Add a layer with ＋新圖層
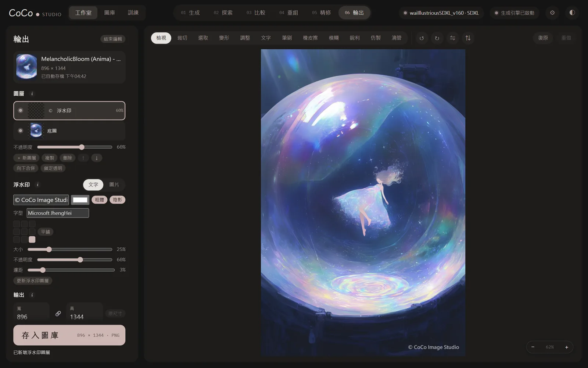The image size is (588, 368). pyautogui.click(x=26, y=158)
